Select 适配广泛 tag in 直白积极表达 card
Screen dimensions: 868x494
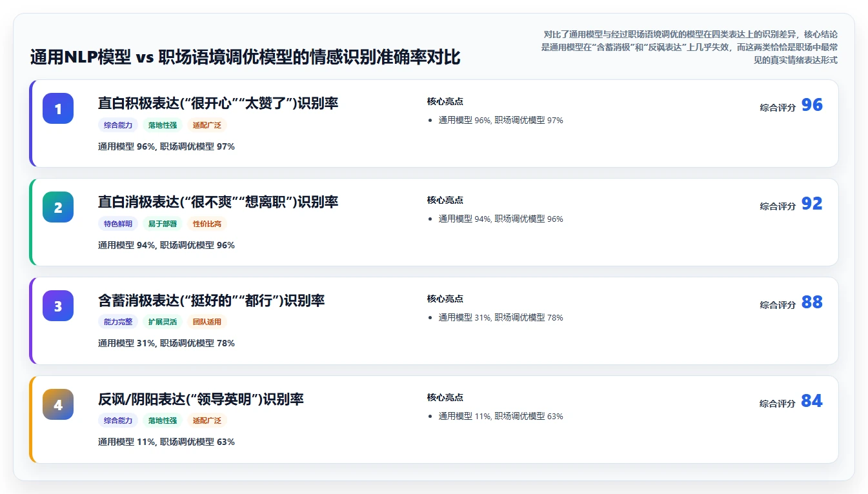coord(207,125)
